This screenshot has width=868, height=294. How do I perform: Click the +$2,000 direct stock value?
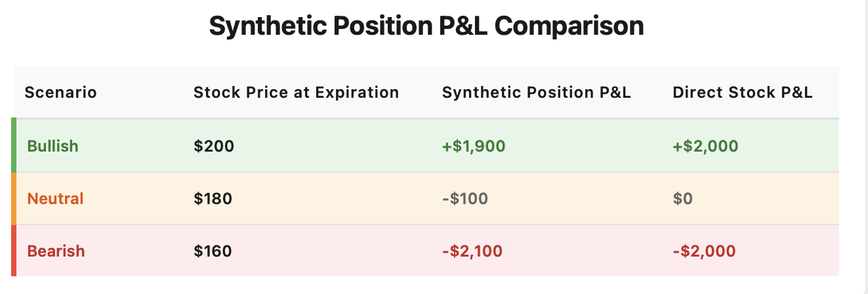click(705, 146)
